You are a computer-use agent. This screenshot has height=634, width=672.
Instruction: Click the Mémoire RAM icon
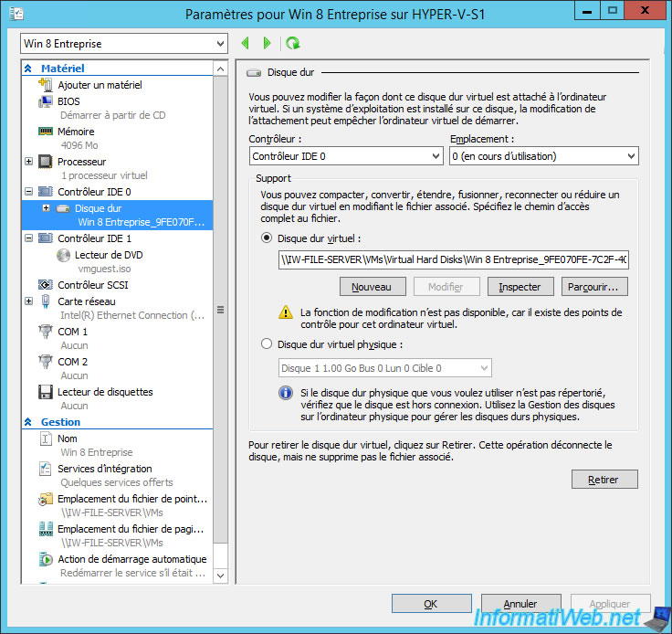46,132
